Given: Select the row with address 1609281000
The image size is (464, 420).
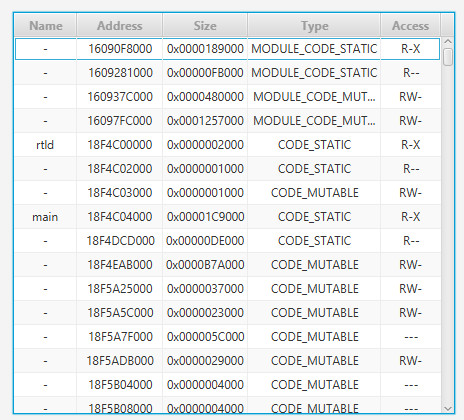Looking at the screenshot, I should [x=228, y=73].
